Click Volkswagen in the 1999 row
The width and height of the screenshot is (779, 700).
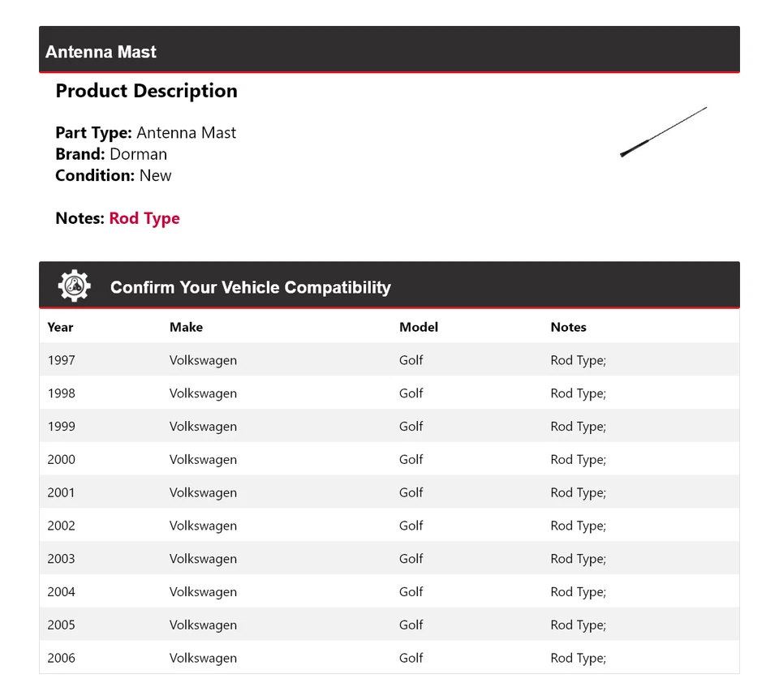tap(203, 427)
